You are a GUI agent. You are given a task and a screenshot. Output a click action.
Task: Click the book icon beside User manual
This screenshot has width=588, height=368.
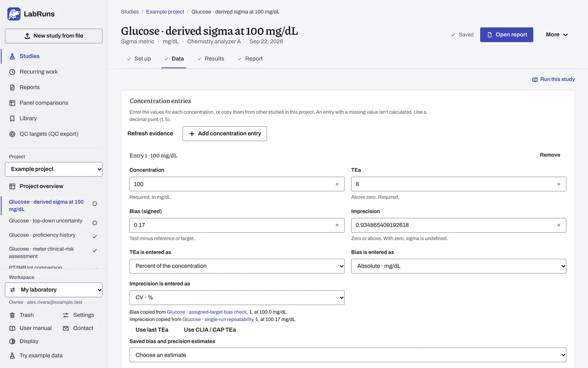pos(12,328)
